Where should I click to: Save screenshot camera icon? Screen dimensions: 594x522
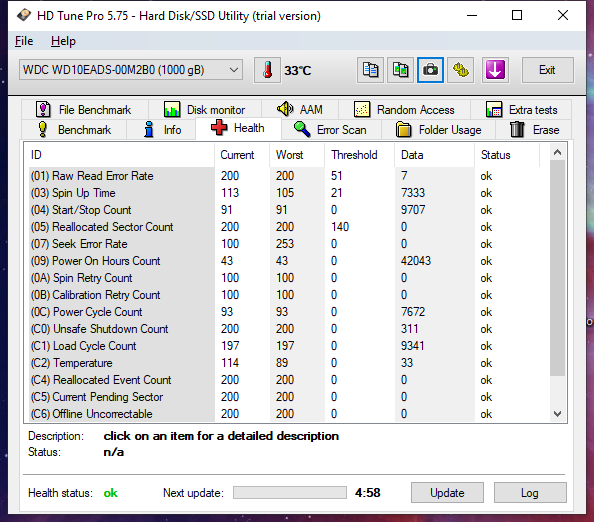(430, 70)
